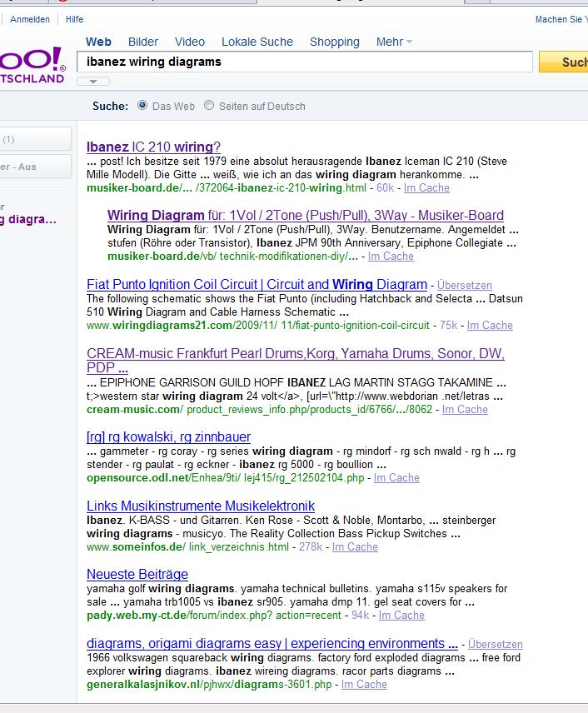Select the 'Das Web' radio button
This screenshot has width=588, height=713.
point(142,106)
